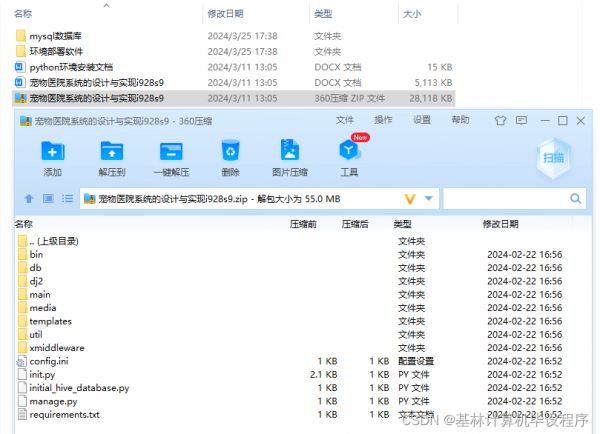Sort archive list by 修改日期 column header
Screen dimensions: 600x434
[x=501, y=224]
